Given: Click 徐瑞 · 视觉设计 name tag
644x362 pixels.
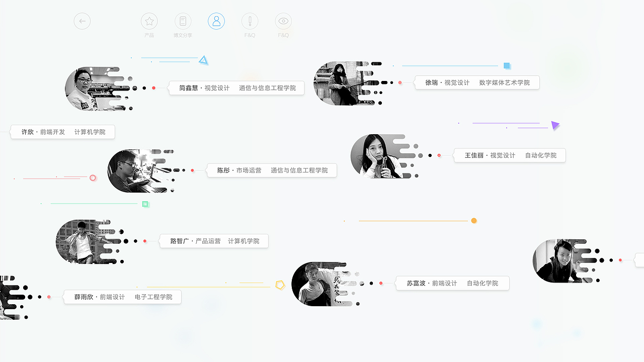Looking at the screenshot, I should tap(476, 82).
